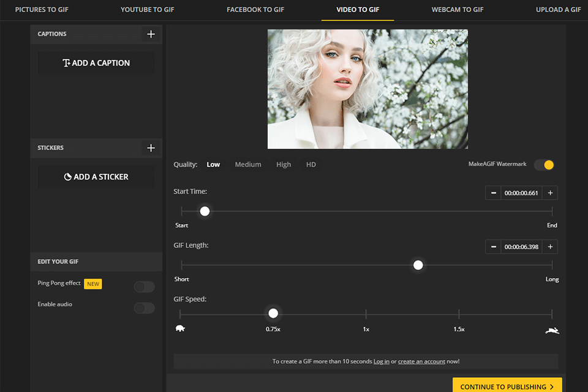Select the rabbit icon for fastest GIF speed
This screenshot has height=392, width=588.
pyautogui.click(x=551, y=330)
